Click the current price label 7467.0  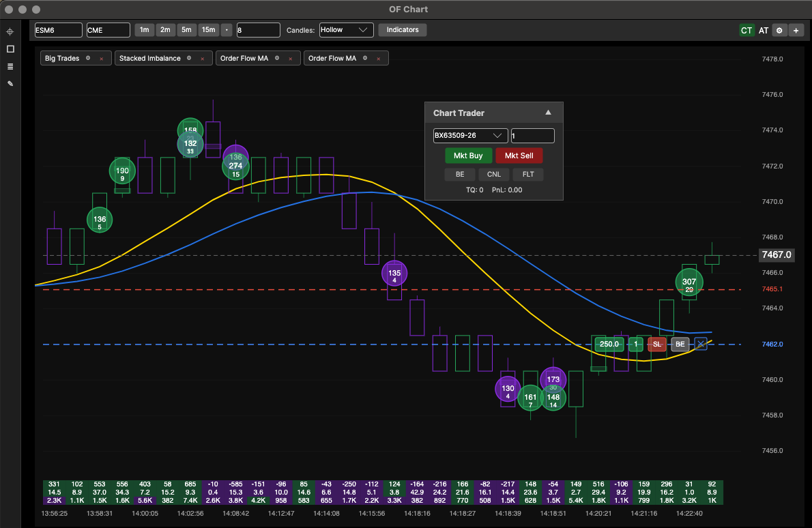pyautogui.click(x=777, y=254)
